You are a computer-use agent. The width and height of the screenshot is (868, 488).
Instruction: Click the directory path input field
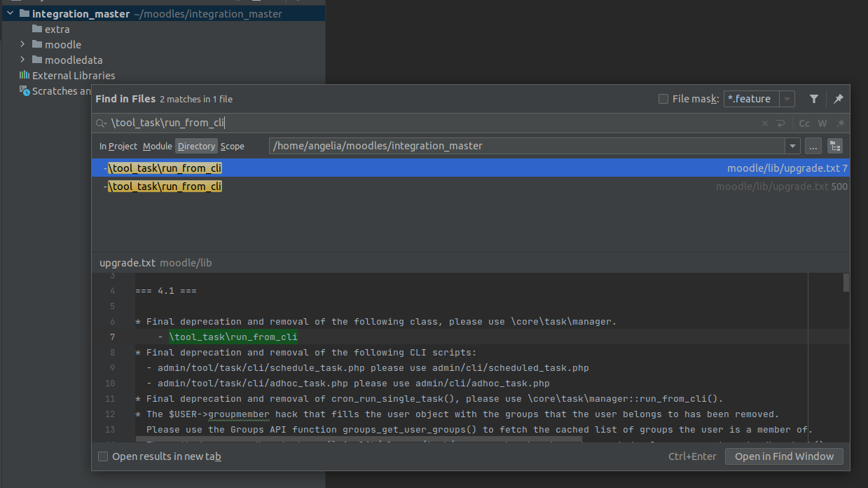(527, 146)
